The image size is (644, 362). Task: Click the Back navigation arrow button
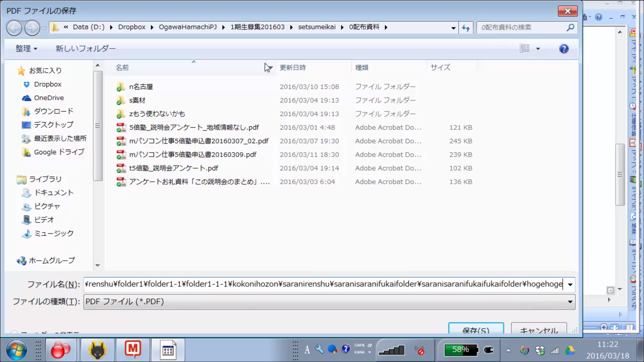(x=14, y=28)
